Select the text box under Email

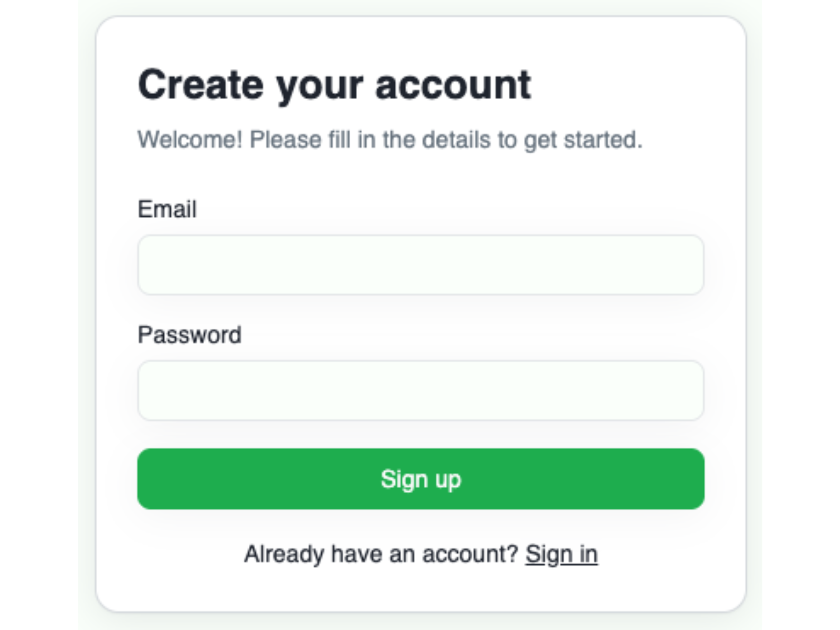[420, 265]
